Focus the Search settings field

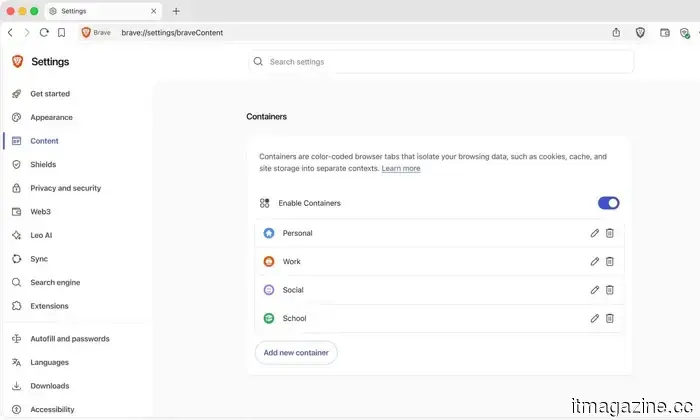(441, 62)
